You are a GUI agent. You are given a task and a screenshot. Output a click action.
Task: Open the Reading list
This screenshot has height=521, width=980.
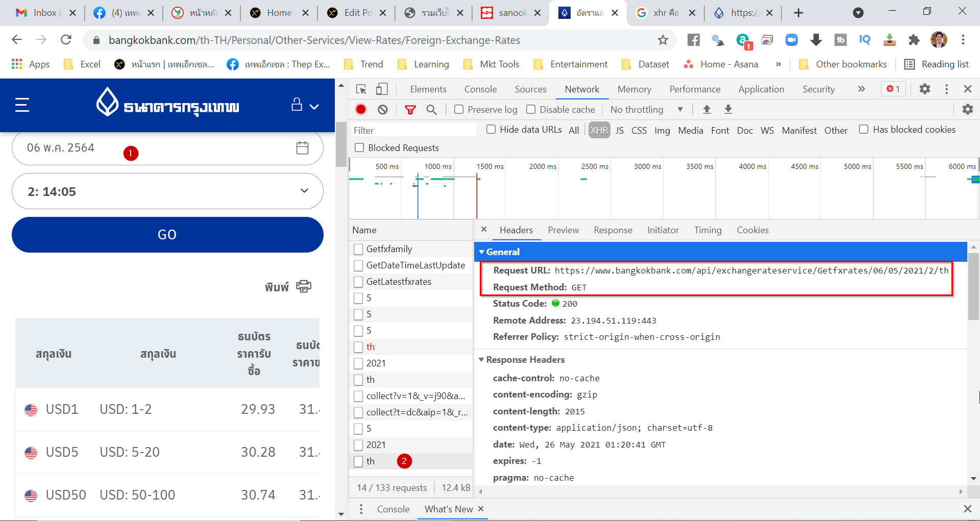pyautogui.click(x=944, y=64)
